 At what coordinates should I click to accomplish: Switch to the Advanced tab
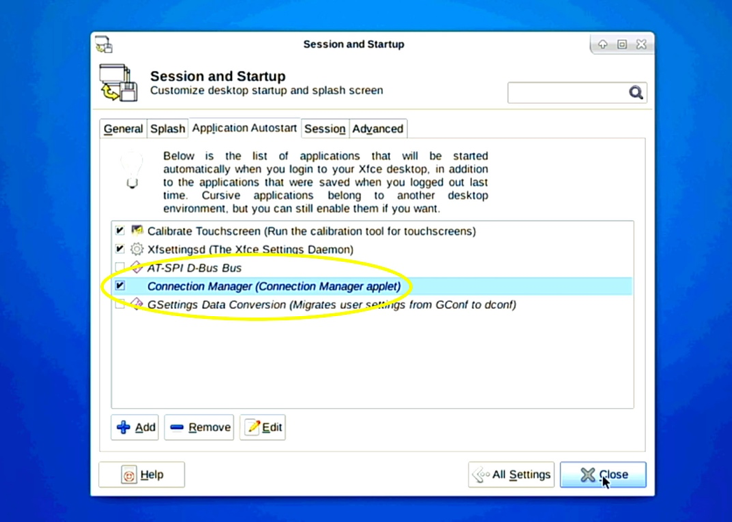[378, 129]
